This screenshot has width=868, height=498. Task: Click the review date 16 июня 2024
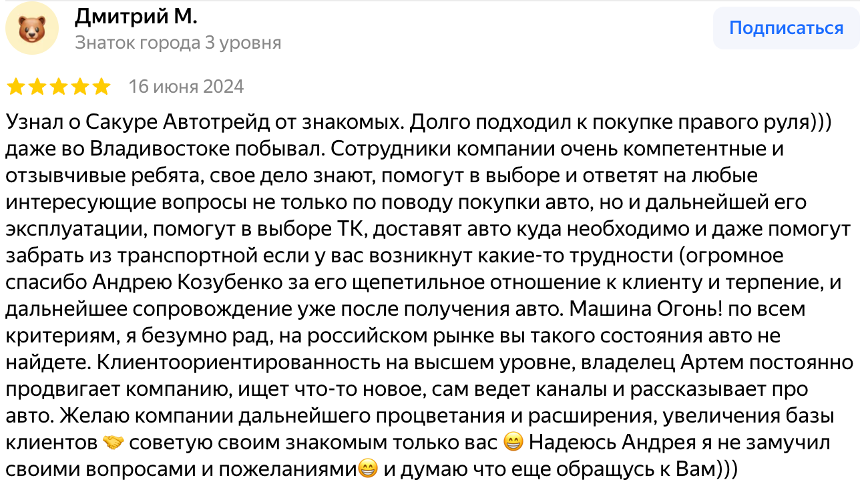[186, 87]
